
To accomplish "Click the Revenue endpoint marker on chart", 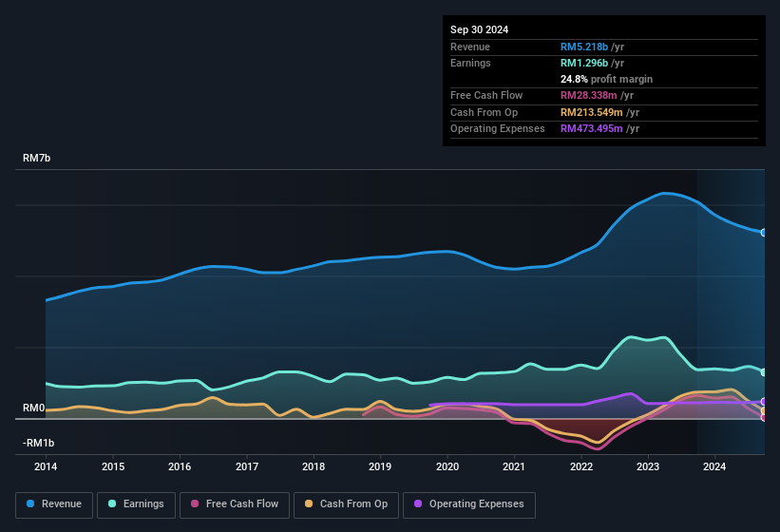I will click(x=763, y=232).
